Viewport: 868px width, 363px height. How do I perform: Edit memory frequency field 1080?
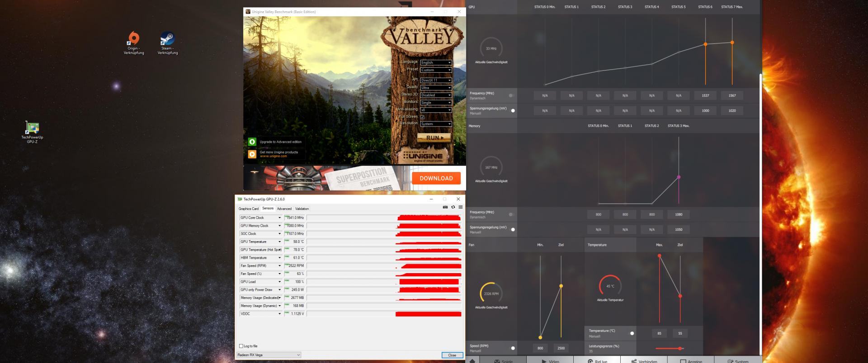tap(679, 214)
